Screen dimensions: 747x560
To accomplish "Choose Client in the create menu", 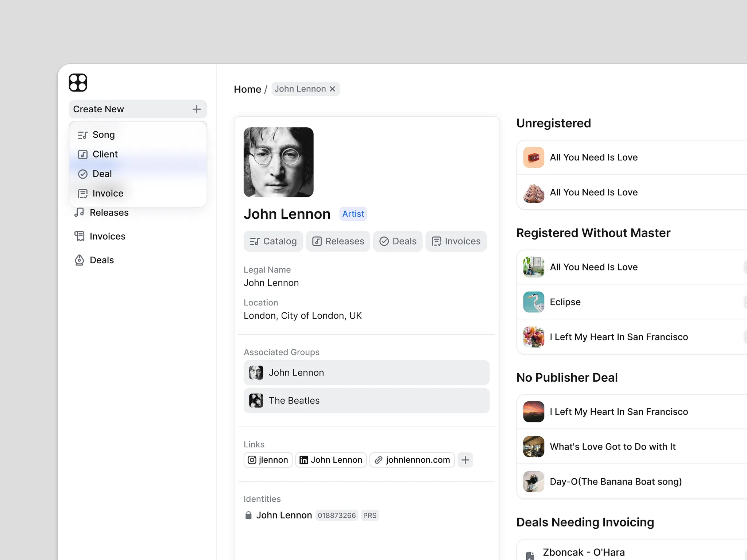I will click(x=105, y=154).
